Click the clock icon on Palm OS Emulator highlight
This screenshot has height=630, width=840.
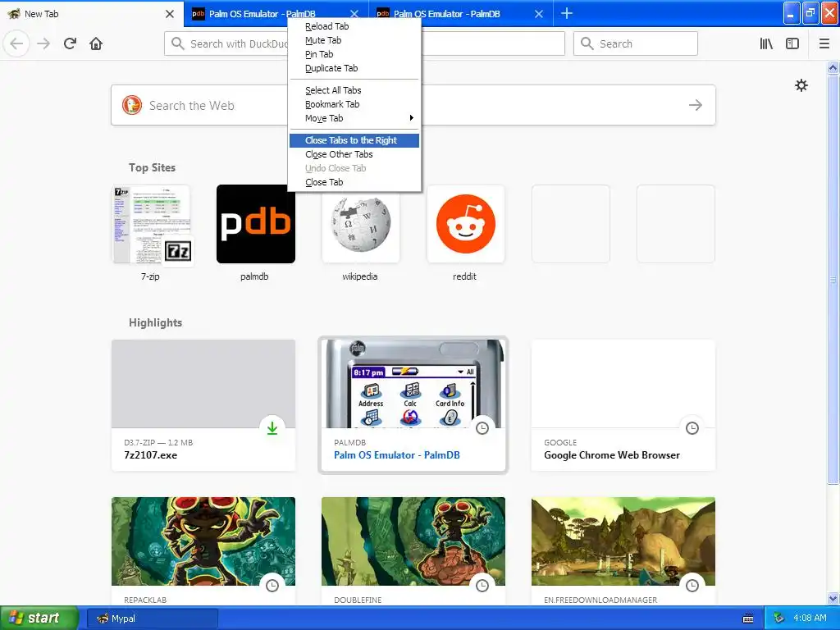point(482,428)
